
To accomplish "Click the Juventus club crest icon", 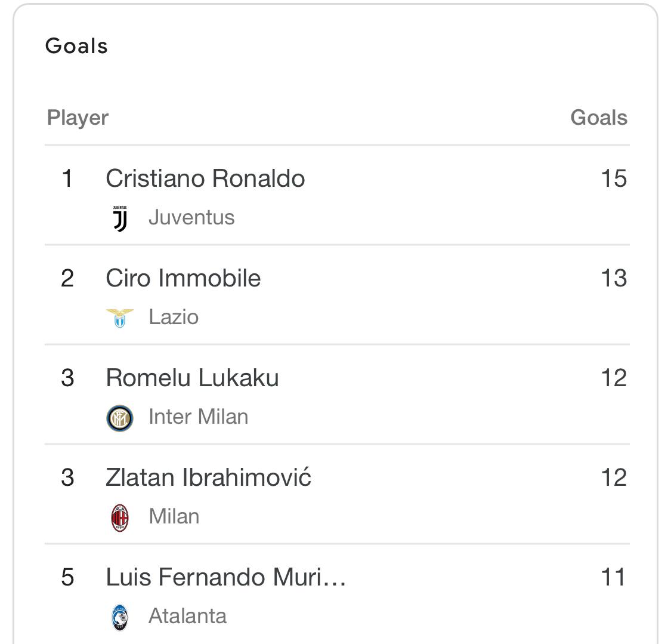I will [120, 218].
